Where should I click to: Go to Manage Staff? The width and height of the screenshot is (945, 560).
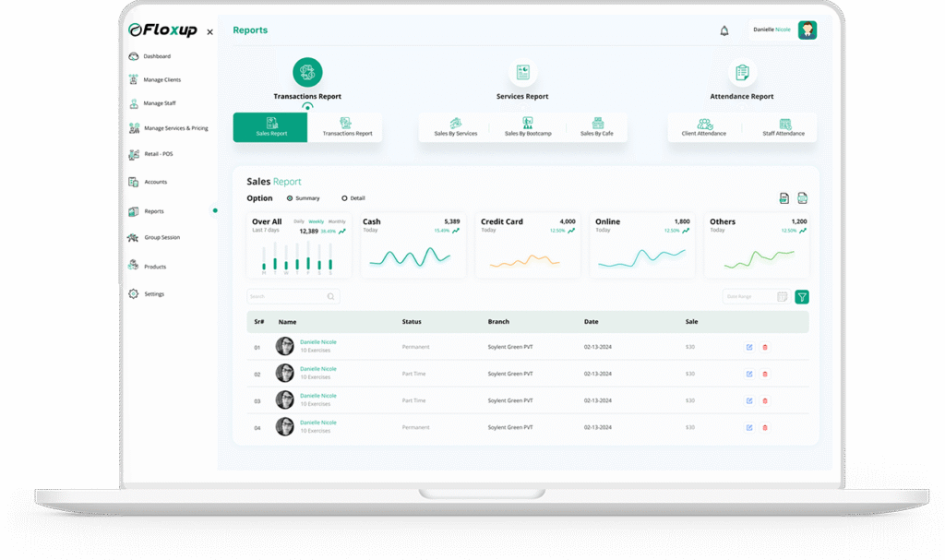(152, 103)
